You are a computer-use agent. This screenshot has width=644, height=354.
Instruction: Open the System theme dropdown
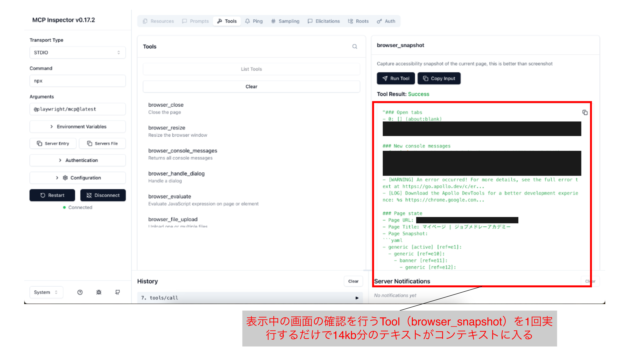pyautogui.click(x=46, y=292)
